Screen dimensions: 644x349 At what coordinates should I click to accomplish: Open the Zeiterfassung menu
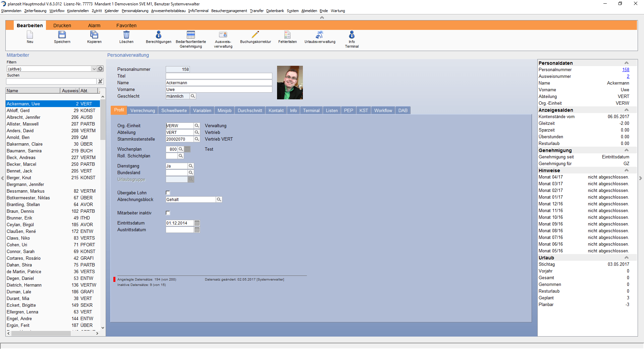(x=35, y=11)
